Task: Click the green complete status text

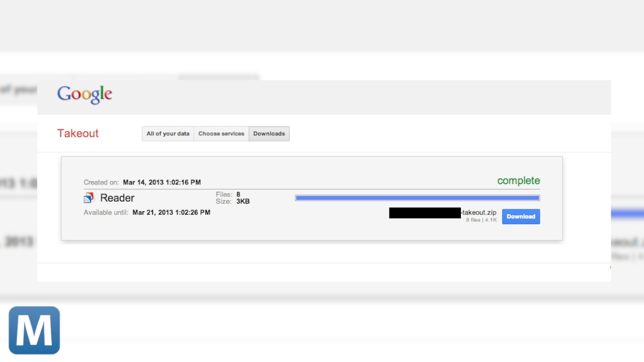Action: point(519,180)
